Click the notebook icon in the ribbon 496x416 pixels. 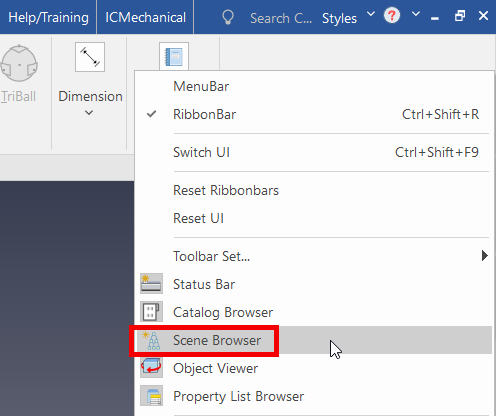pos(174,56)
